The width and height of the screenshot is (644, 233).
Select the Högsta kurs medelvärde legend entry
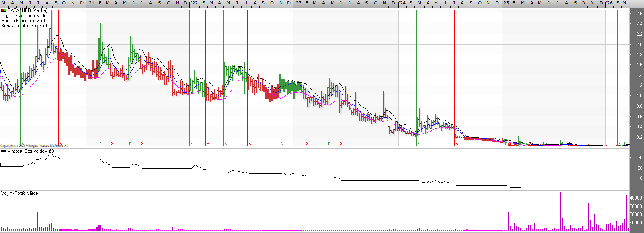pos(24,21)
